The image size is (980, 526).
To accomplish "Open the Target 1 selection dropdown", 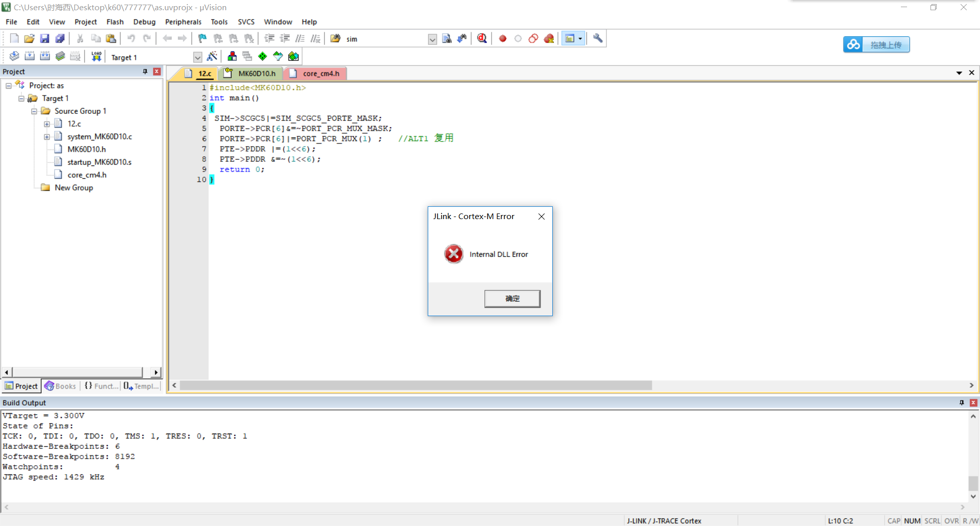I will point(198,57).
